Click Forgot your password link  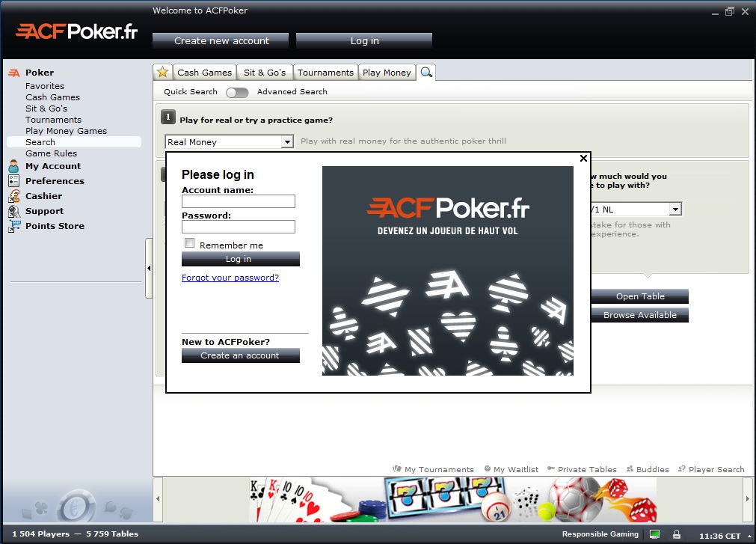[230, 278]
